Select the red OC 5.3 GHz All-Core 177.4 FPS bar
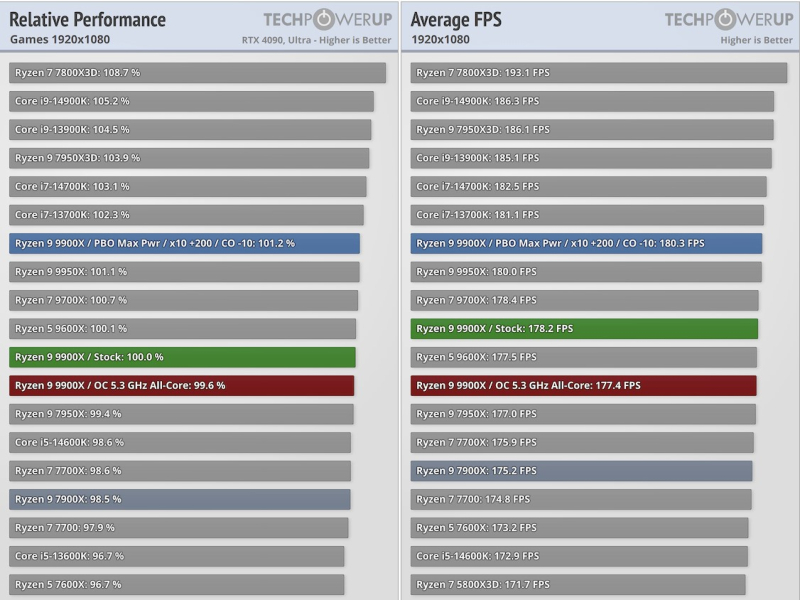Viewport: 800px width, 600px height. 583,385
